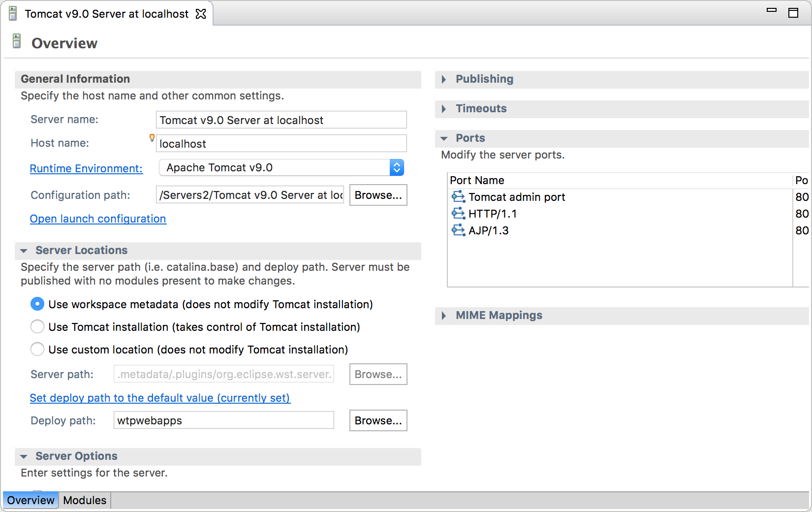The image size is (812, 512).
Task: Click the Server name text field
Action: (281, 120)
